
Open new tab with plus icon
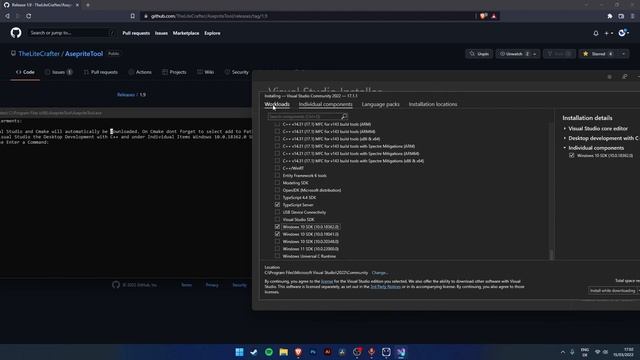88,5
